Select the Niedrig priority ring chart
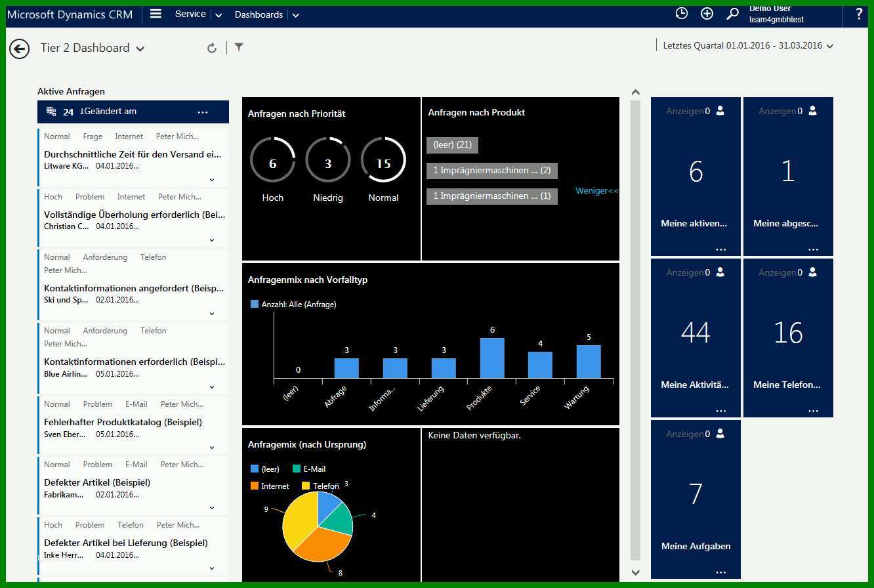The height and width of the screenshot is (588, 874). click(328, 159)
